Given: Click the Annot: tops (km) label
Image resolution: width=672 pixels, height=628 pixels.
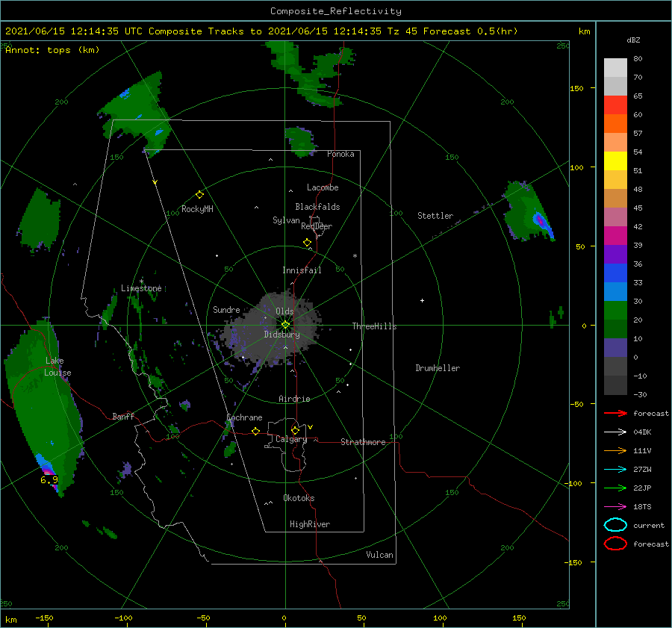Looking at the screenshot, I should pyautogui.click(x=52, y=50).
